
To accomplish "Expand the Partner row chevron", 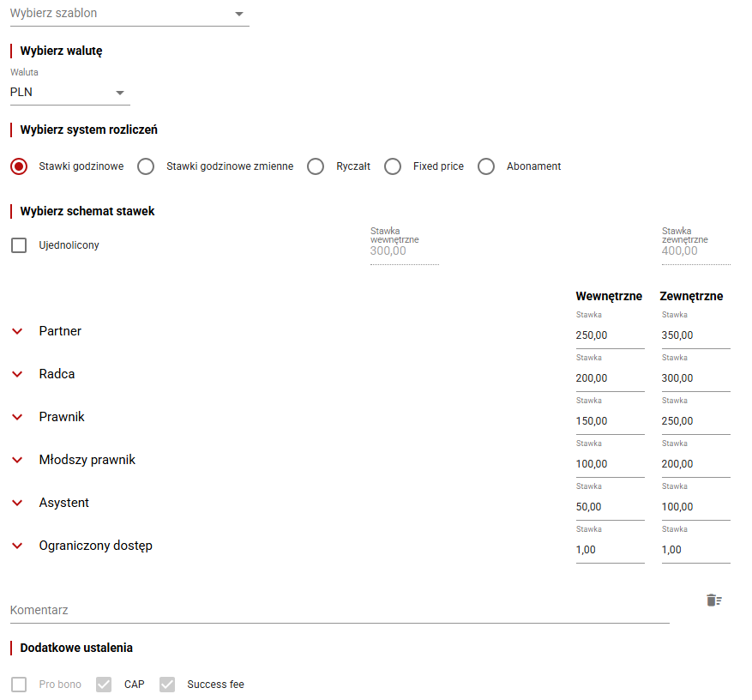I will pos(17,331).
